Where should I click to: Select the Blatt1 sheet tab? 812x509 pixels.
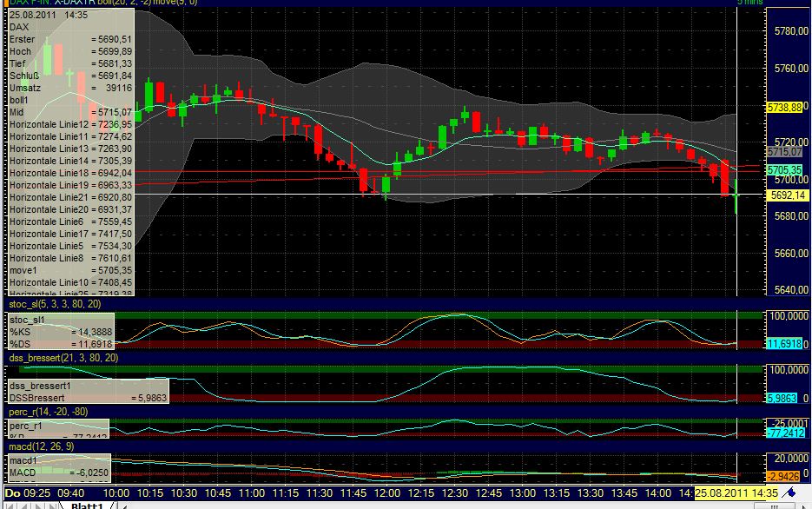pos(88,506)
